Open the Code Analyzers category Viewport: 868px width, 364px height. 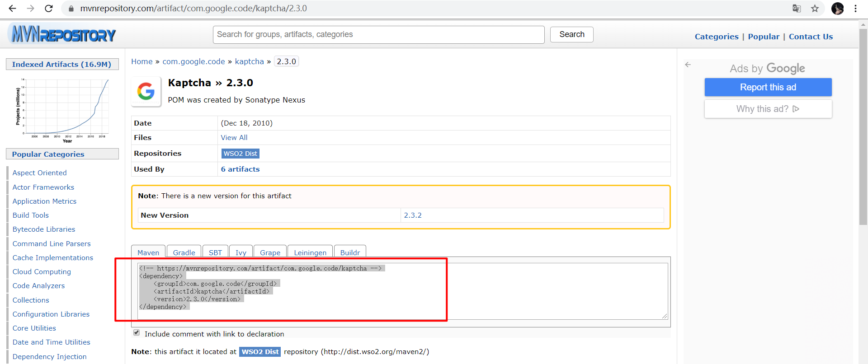[38, 285]
